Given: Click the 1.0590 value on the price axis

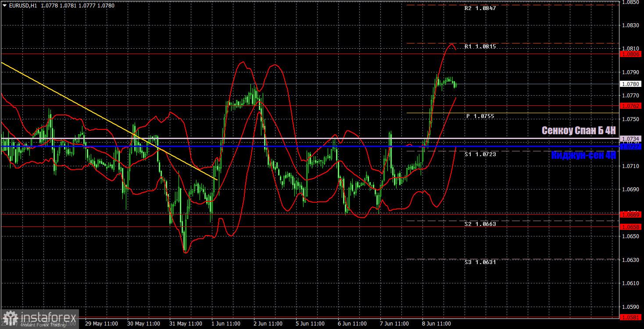Looking at the screenshot, I should click(631, 307).
